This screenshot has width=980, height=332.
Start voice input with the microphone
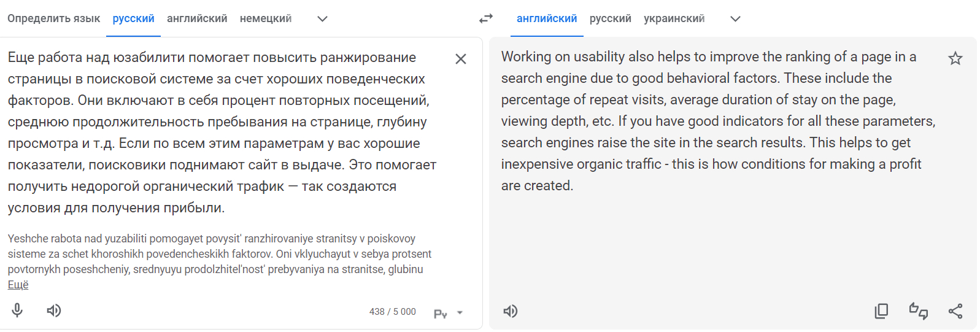coord(17,311)
